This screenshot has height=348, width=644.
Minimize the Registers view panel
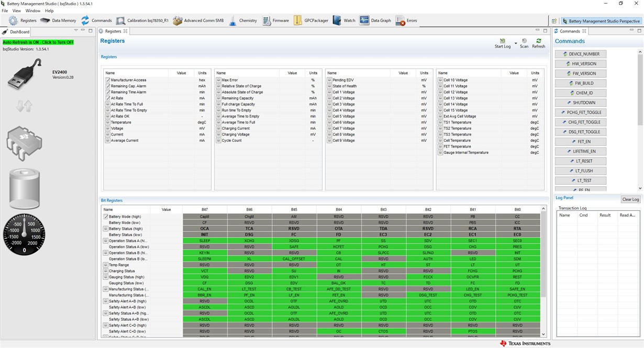coord(538,31)
